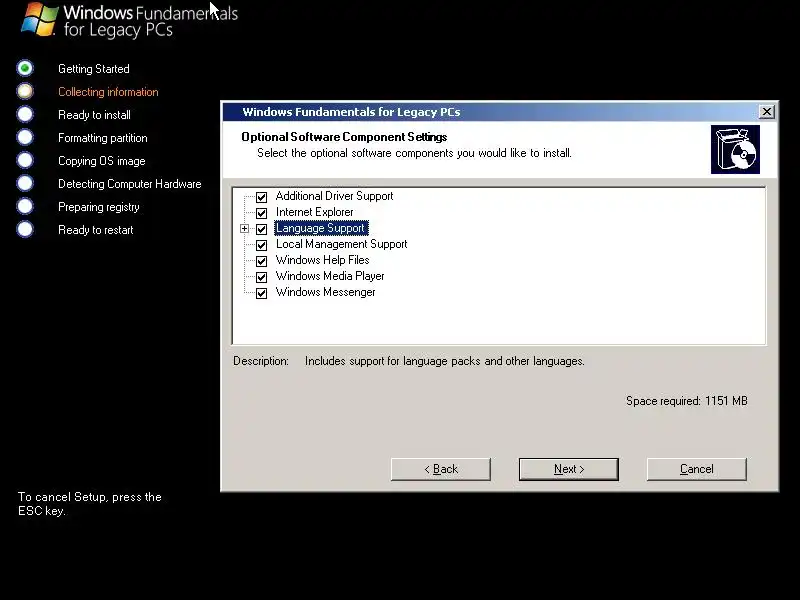Screen dimensions: 800x600
Task: Click the Detecting Computer Hardware step circle
Action: click(24, 183)
